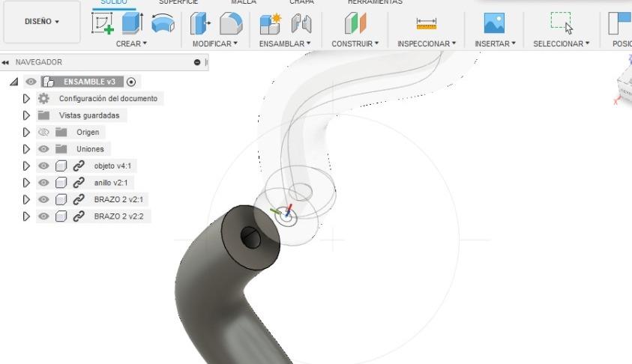Viewport: 632px width, 364px height.
Task: Select the Press Pull tool icon
Action: (200, 23)
